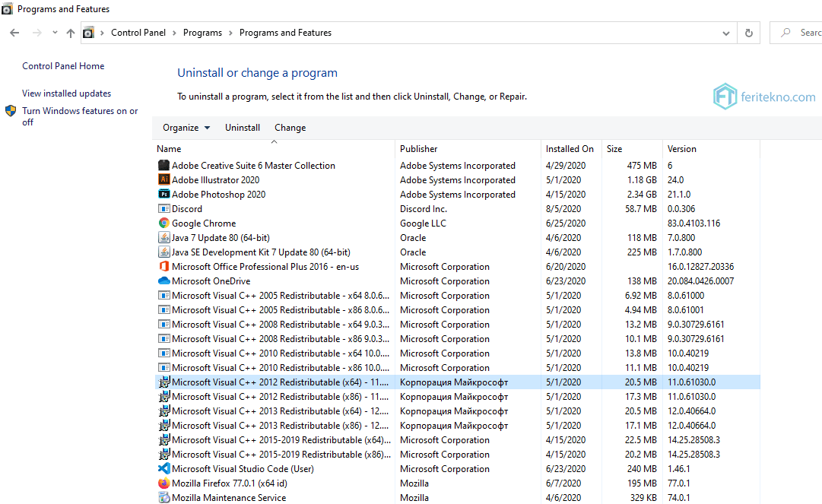Click the Visual Studio Code icon
822x504 pixels.
pos(164,469)
